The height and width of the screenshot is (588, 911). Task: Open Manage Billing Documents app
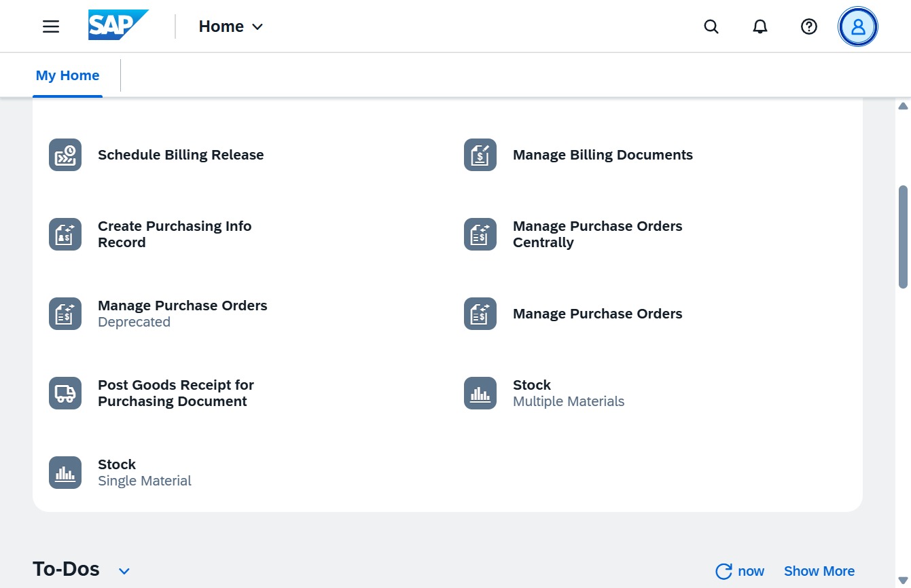(x=603, y=155)
